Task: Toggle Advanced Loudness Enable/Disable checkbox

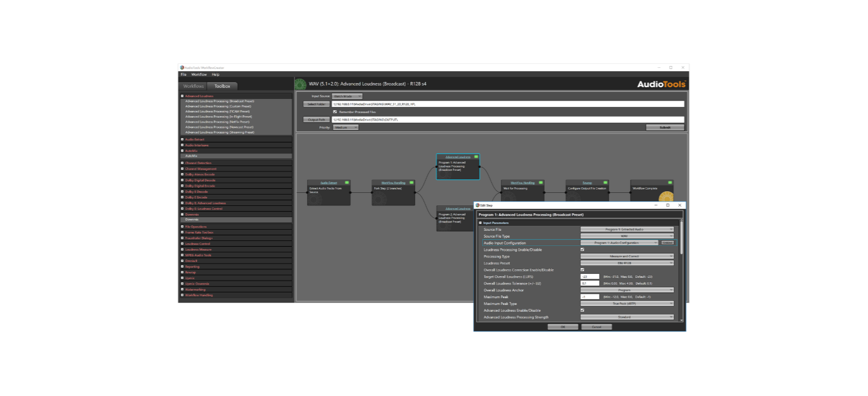Action: [583, 311]
